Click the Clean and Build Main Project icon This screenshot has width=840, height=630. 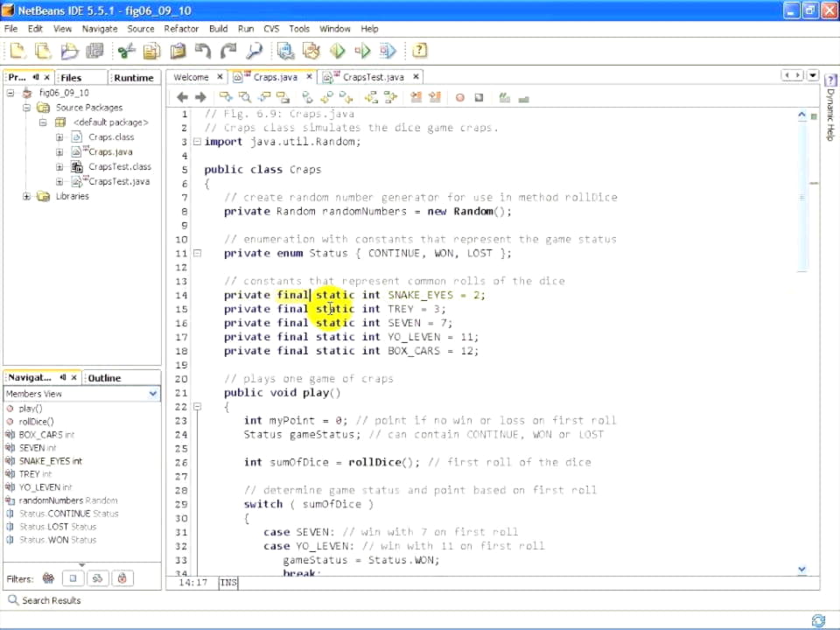click(311, 51)
